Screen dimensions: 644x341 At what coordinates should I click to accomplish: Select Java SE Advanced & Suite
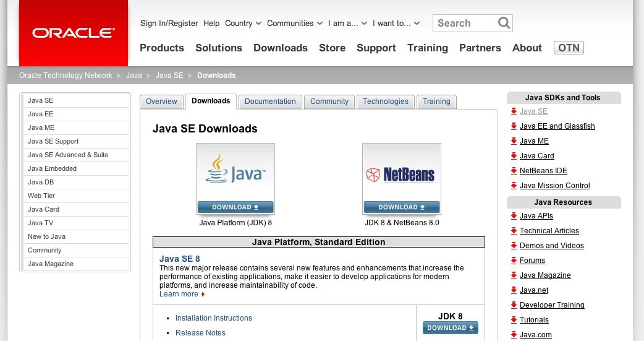(75, 155)
